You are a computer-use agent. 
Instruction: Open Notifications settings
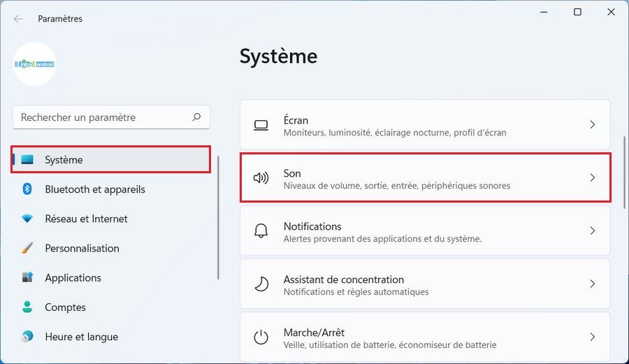click(425, 231)
